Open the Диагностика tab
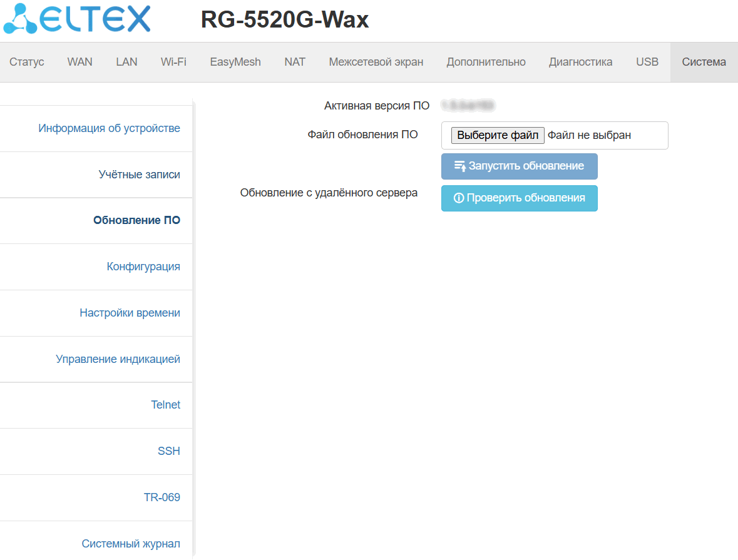Screen dimensions: 738x560 (x=581, y=62)
